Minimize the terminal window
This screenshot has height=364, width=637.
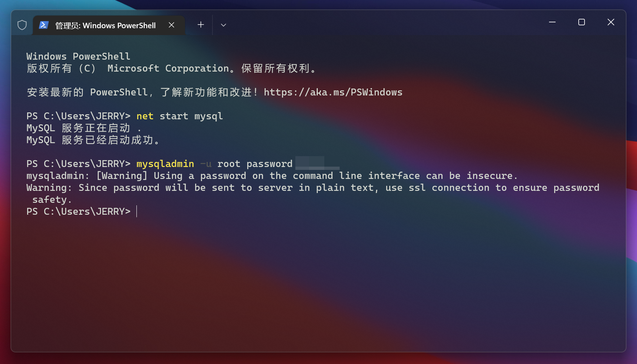[552, 22]
